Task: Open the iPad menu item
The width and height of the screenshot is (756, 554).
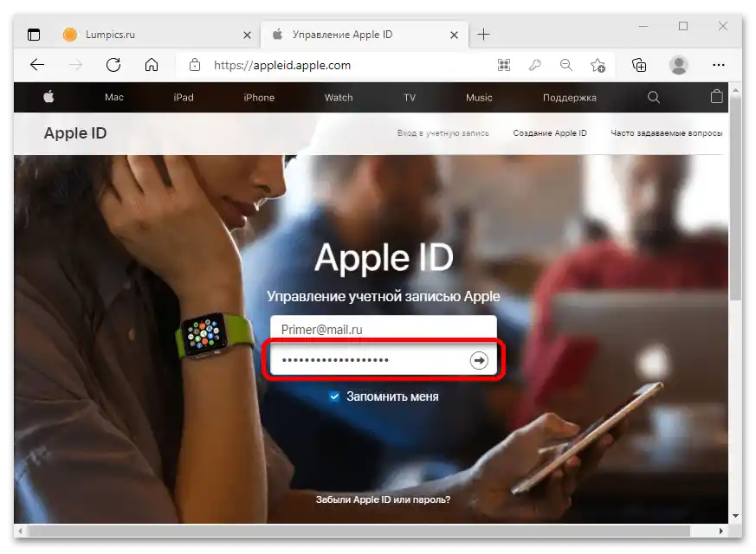Action: [x=184, y=97]
